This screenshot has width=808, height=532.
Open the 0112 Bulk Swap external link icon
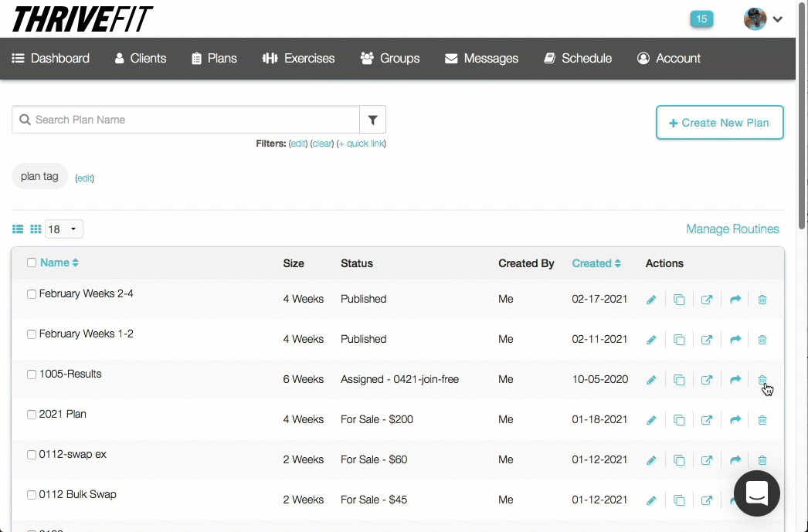pos(707,500)
